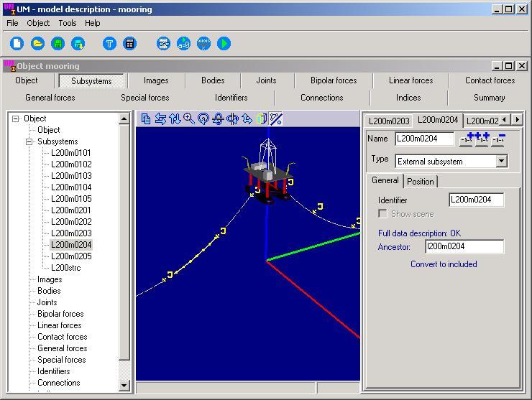Screen dimensions: 532x400
Task: Open the Indices tab button
Action: click(x=408, y=98)
